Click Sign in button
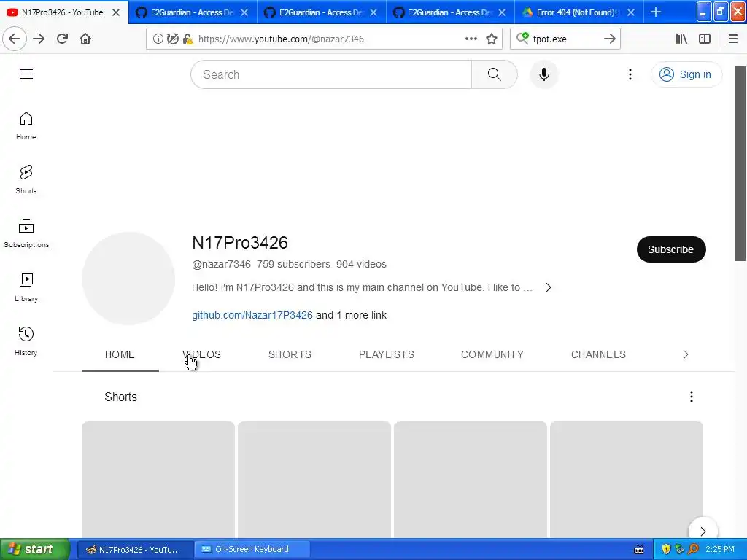Viewport: 747px width, 560px height. (x=686, y=74)
